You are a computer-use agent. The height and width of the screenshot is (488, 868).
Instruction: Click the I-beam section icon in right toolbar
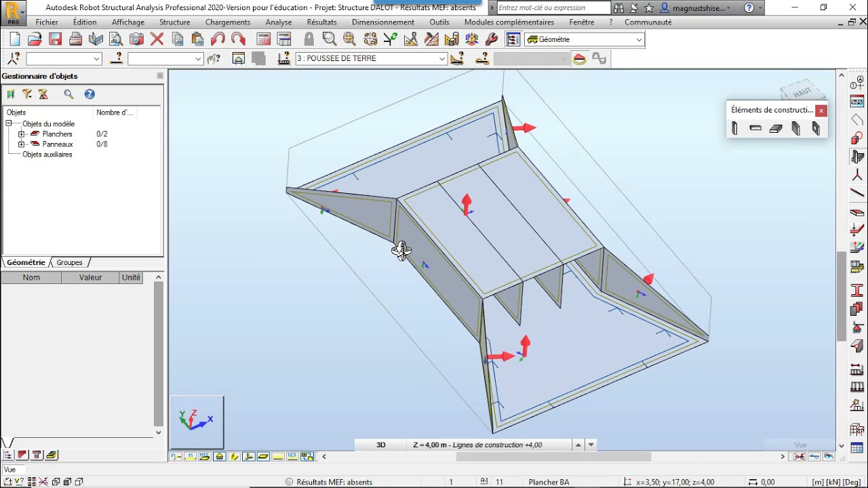pyautogui.click(x=857, y=291)
